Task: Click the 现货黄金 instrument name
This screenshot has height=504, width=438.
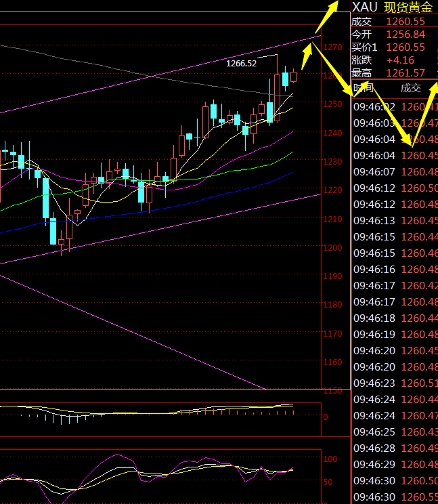Action: 408,7
